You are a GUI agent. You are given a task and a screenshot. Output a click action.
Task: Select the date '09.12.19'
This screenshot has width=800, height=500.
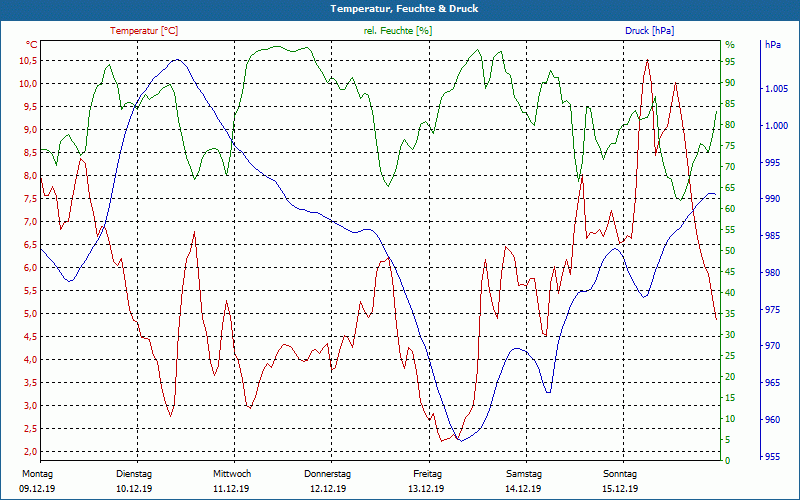pos(37,488)
